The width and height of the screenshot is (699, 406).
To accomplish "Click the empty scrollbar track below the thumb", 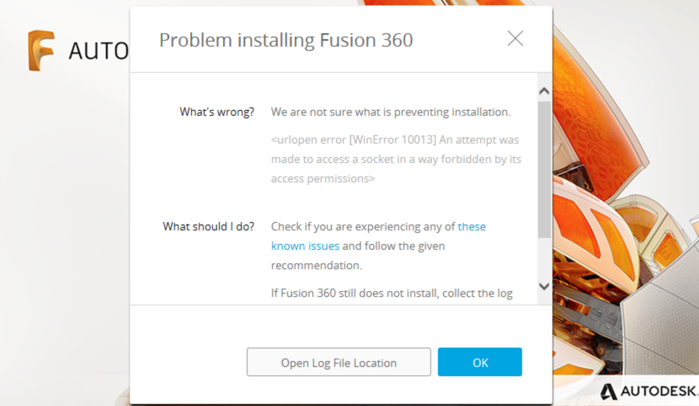I will [x=544, y=259].
